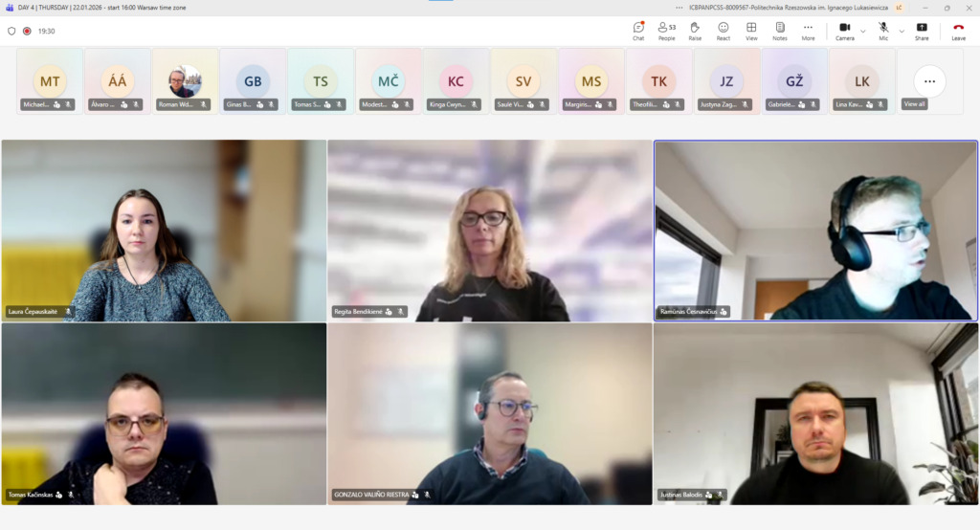Screen dimensions: 980x530
Task: Click the red recording indicator icon
Action: coord(27,31)
